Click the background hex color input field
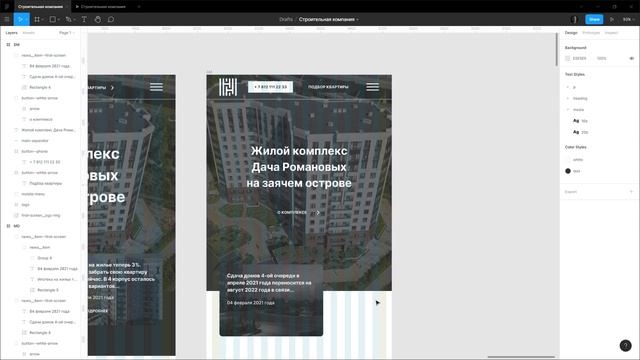 [580, 58]
